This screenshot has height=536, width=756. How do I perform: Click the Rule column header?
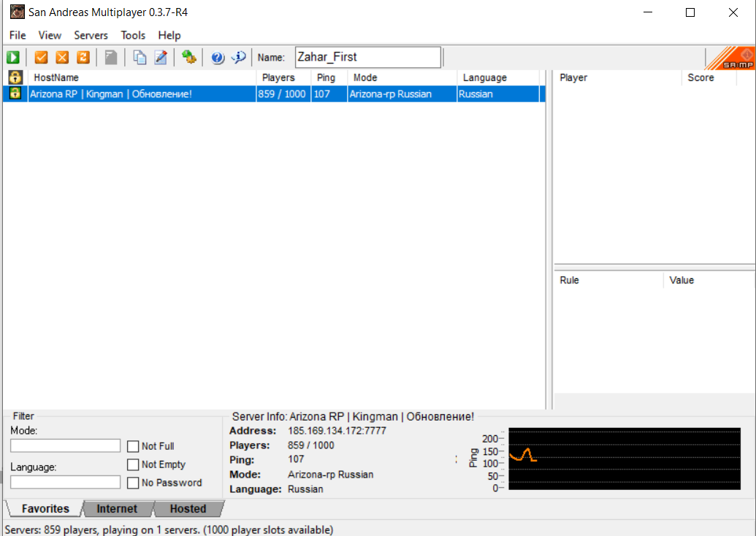pyautogui.click(x=609, y=280)
